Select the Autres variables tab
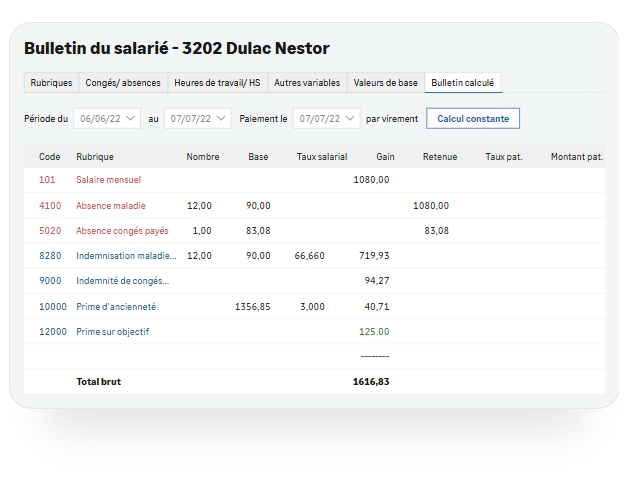Image resolution: width=632 pixels, height=481 pixels. (x=307, y=83)
